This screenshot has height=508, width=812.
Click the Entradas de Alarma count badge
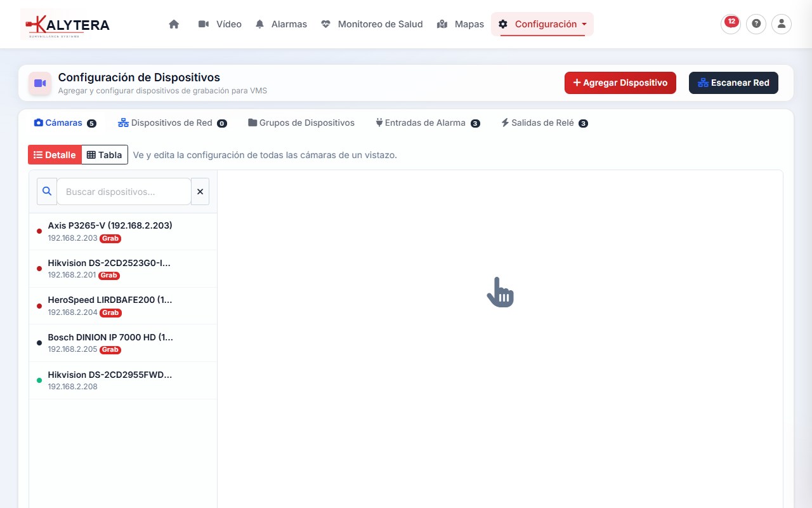(475, 123)
